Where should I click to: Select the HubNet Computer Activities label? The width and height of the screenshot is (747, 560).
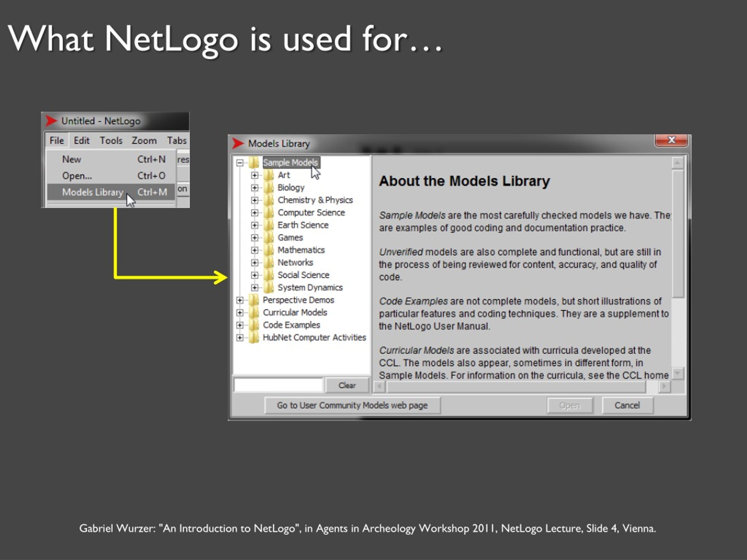point(314,337)
